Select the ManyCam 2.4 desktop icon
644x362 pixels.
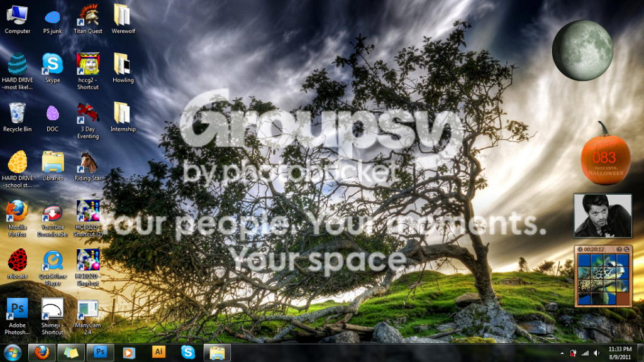pyautogui.click(x=88, y=317)
